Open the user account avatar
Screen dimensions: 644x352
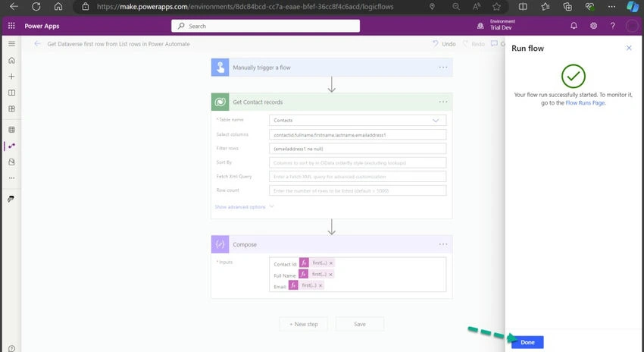click(x=631, y=26)
